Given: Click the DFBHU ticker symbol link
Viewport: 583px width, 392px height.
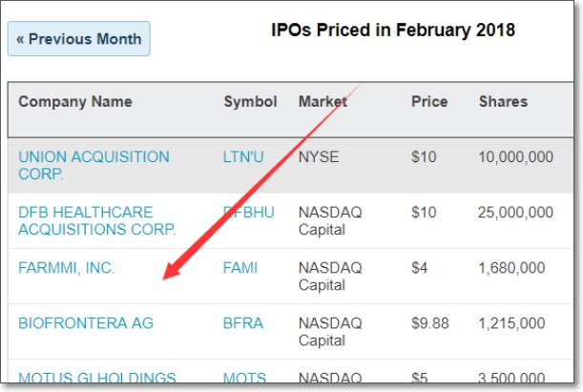Looking at the screenshot, I should click(250, 212).
